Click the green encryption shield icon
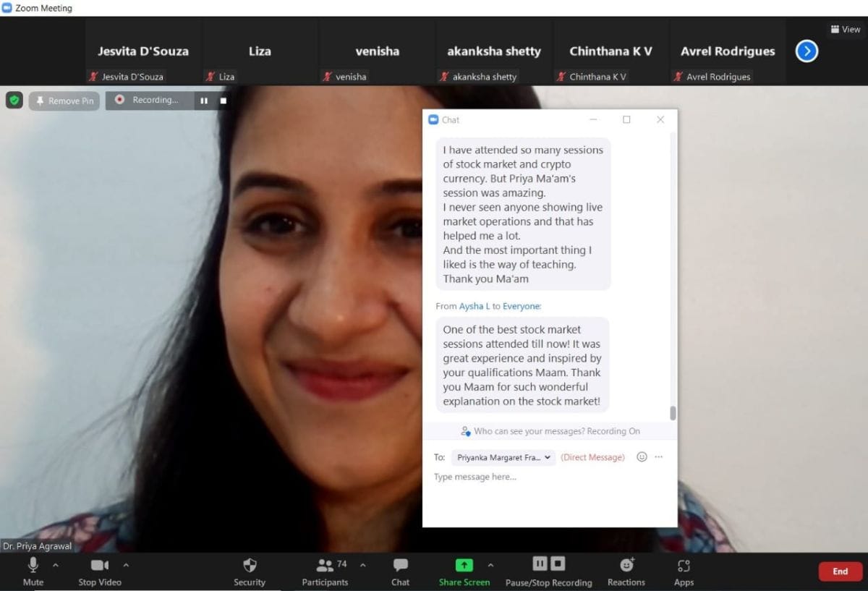The height and width of the screenshot is (591, 868). click(14, 101)
